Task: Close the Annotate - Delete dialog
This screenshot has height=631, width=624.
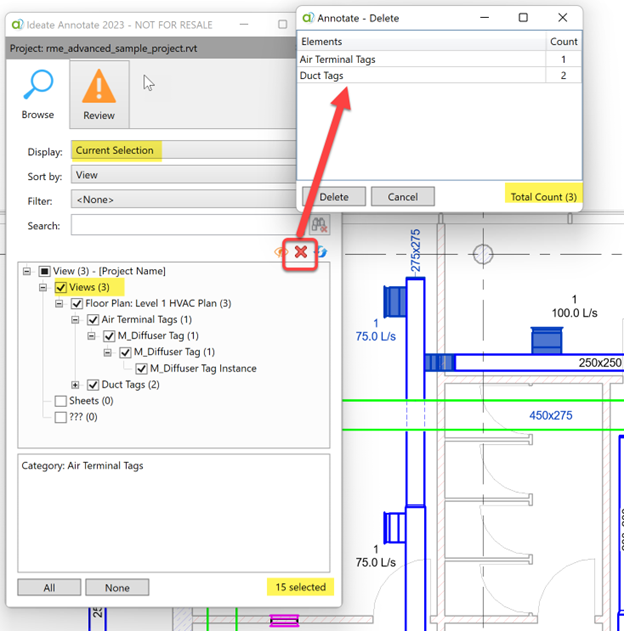Action: (562, 17)
